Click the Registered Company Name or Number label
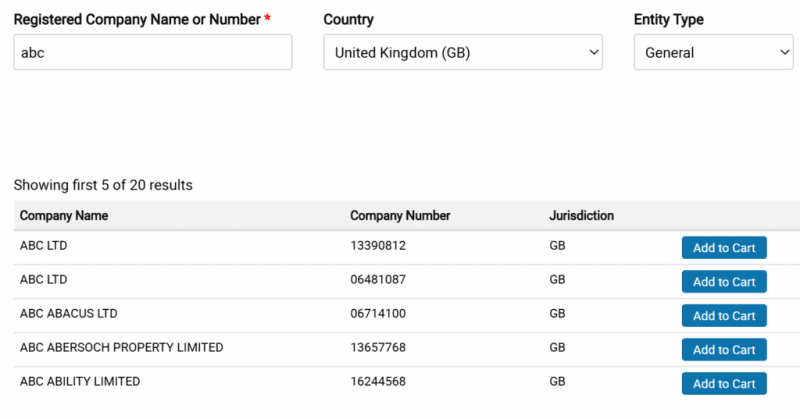 coord(137,19)
